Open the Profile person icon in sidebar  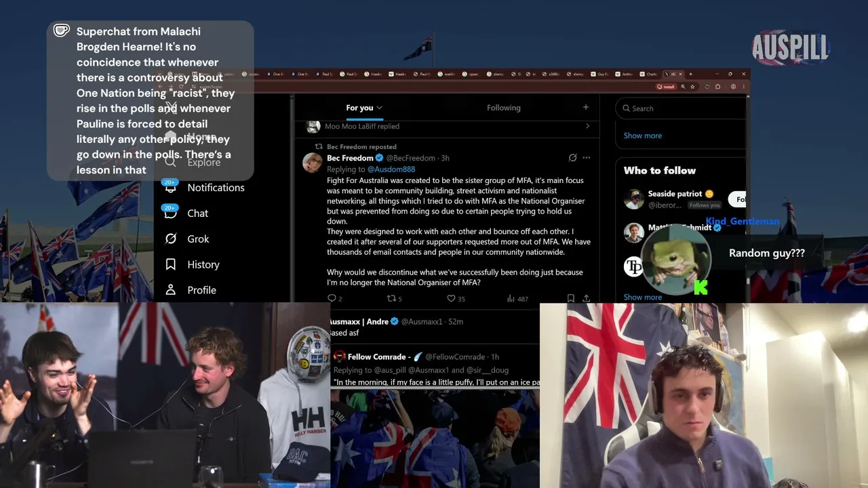[x=171, y=290]
